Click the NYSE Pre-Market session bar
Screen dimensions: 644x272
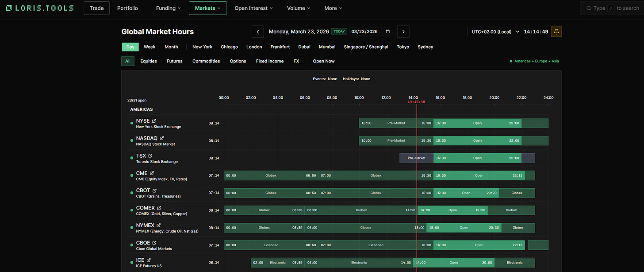tap(396, 123)
